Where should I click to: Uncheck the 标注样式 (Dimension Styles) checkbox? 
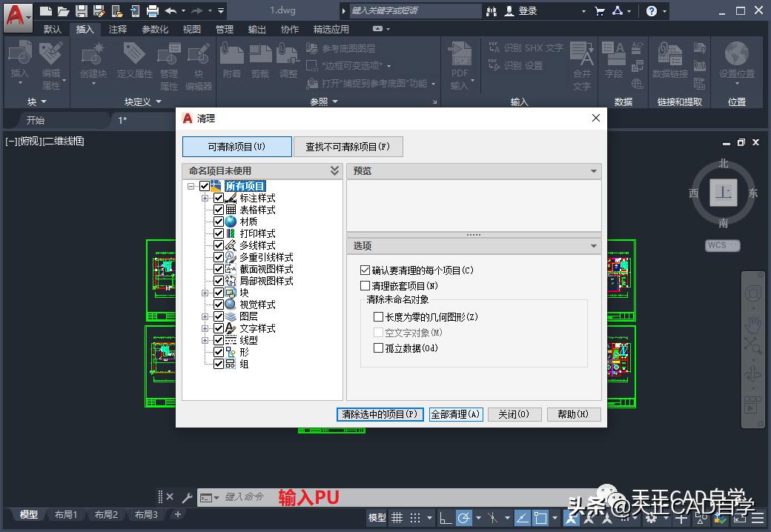(x=219, y=197)
